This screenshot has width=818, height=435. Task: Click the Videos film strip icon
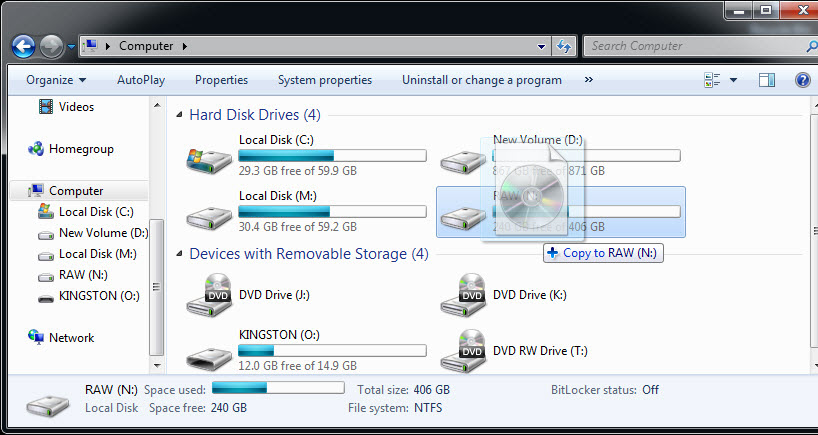coord(46,107)
